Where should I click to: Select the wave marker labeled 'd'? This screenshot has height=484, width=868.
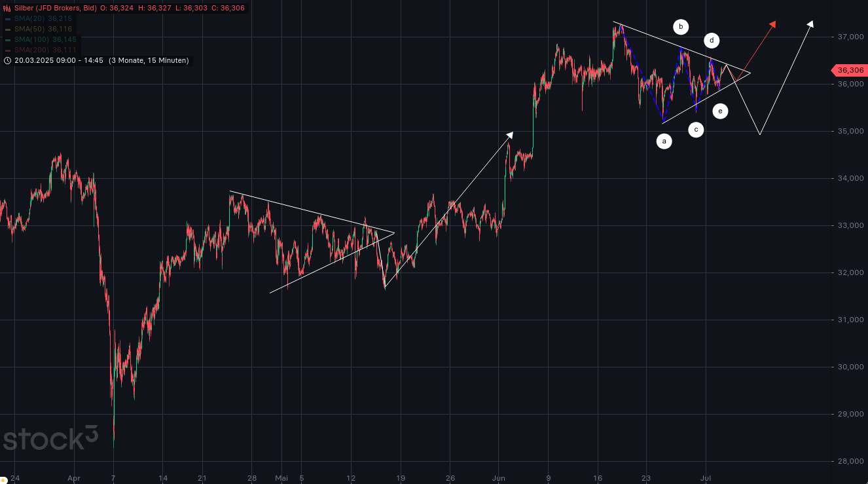[712, 41]
